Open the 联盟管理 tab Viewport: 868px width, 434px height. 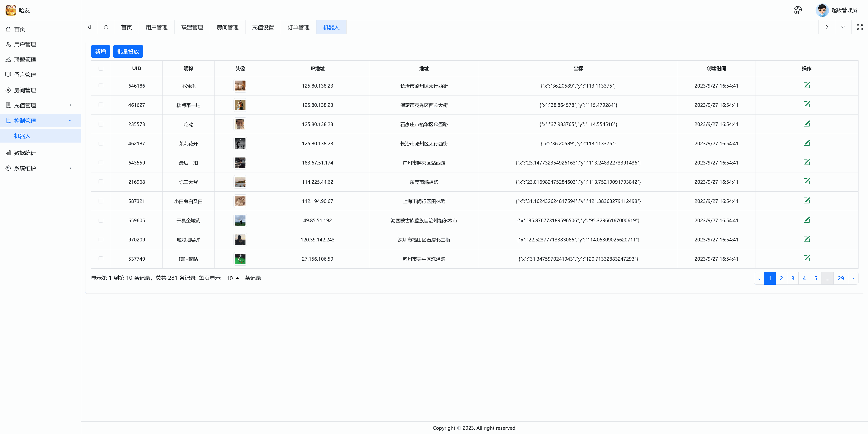192,27
